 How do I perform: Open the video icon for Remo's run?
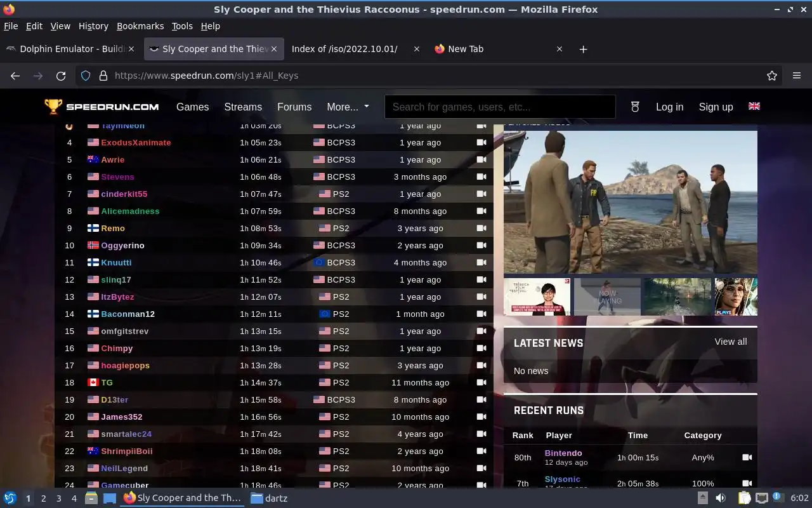click(x=481, y=228)
